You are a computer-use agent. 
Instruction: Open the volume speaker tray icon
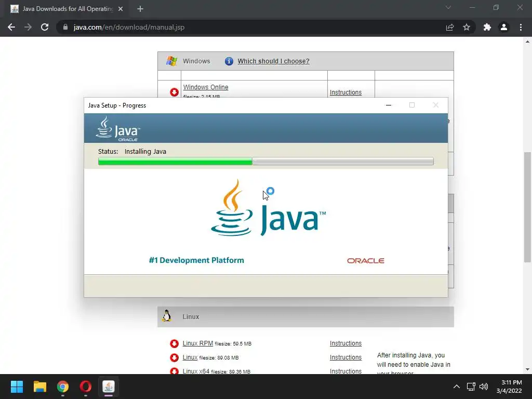point(484,387)
